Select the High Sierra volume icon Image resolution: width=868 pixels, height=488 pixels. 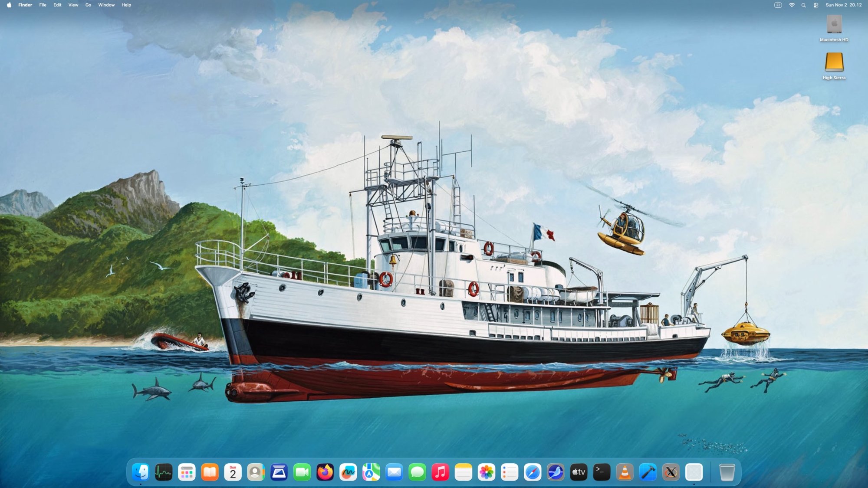click(x=834, y=62)
